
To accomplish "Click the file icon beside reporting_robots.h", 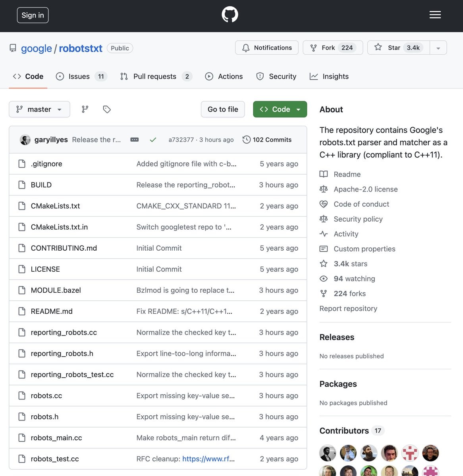I will (22, 353).
